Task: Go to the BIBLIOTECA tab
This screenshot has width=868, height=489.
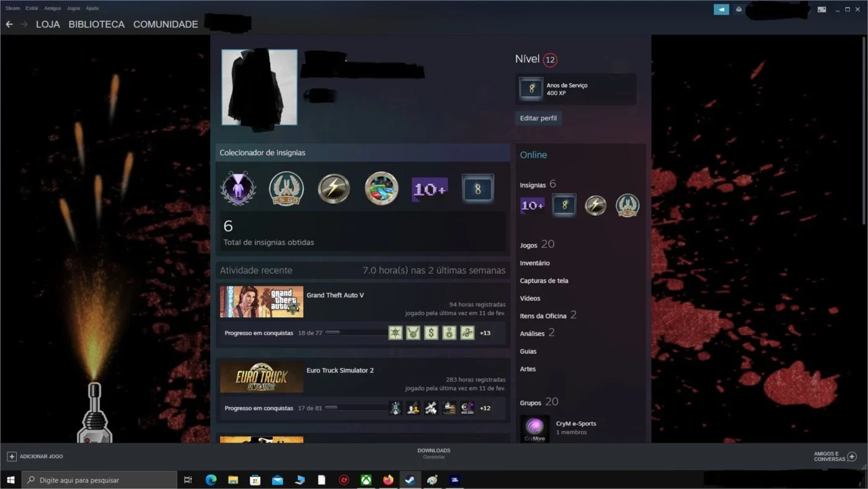Action: [x=96, y=24]
